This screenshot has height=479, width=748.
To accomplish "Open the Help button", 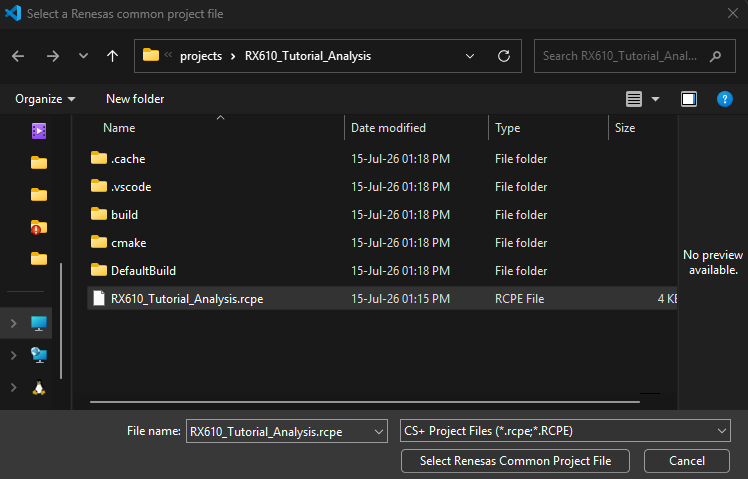I will click(725, 99).
